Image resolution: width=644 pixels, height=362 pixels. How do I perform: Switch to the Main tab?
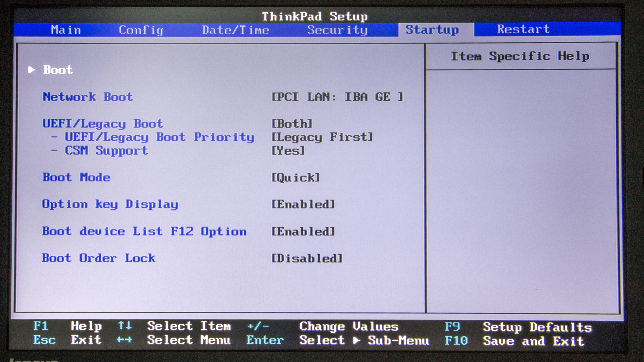click(66, 30)
